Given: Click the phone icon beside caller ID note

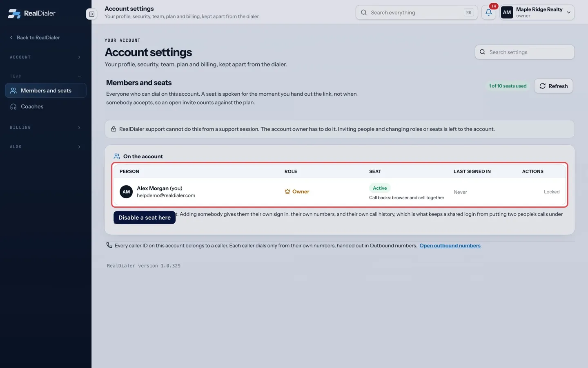Looking at the screenshot, I should [x=109, y=245].
